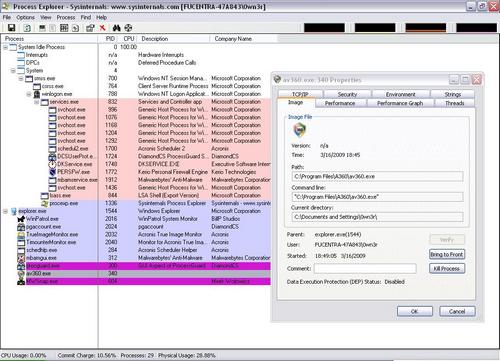Click the procguard.exe icon
Screen dimensions: 500x361
tap(21, 266)
